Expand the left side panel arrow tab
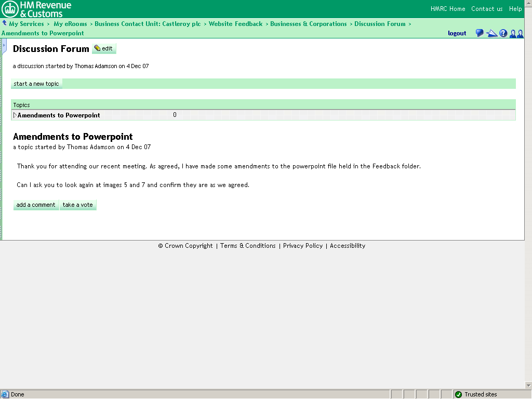The image size is (532, 399). click(4, 47)
